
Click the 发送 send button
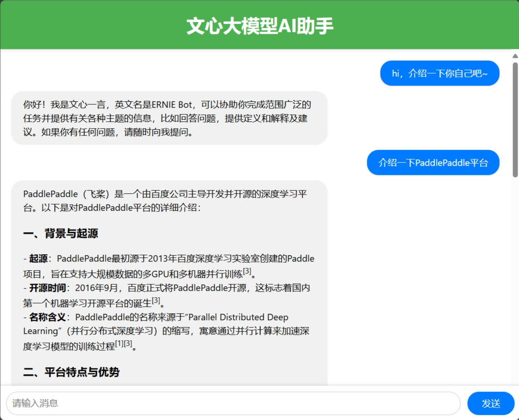[x=491, y=403]
